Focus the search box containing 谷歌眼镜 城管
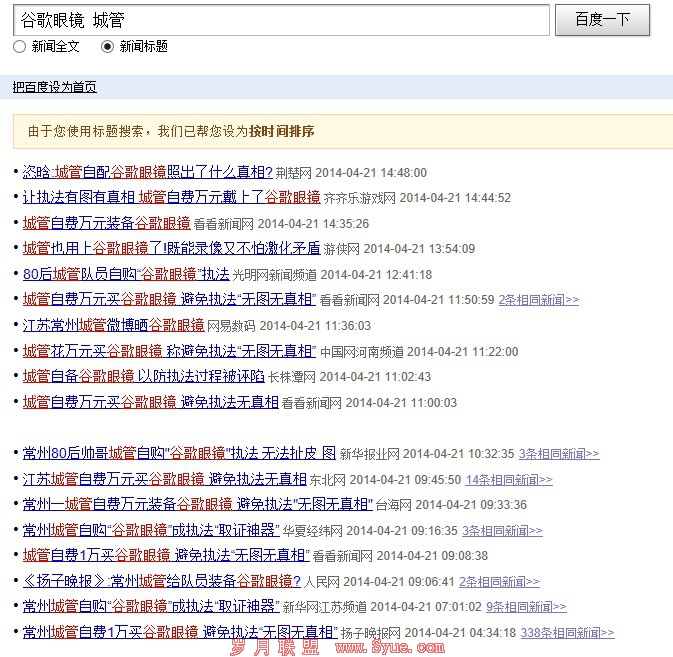The height and width of the screenshot is (657, 673). click(x=281, y=20)
